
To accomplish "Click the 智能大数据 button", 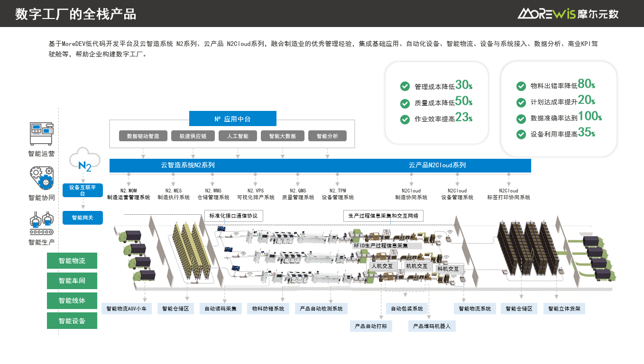I will pyautogui.click(x=282, y=136).
